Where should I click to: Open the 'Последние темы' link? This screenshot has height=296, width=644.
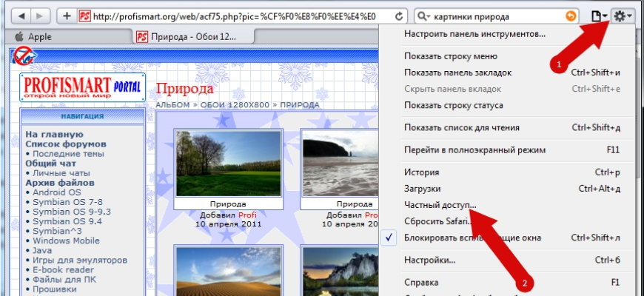tap(68, 154)
